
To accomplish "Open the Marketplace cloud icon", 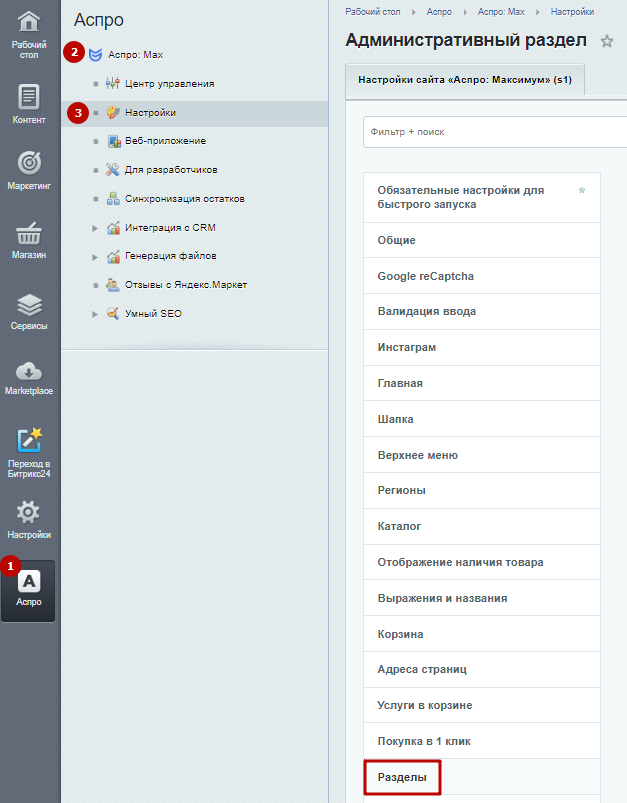I will point(29,371).
